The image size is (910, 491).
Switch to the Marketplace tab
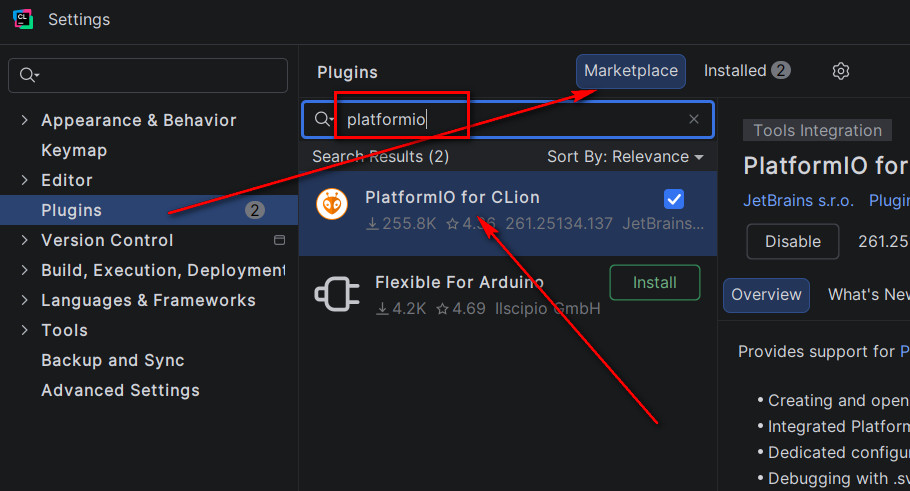pyautogui.click(x=631, y=71)
